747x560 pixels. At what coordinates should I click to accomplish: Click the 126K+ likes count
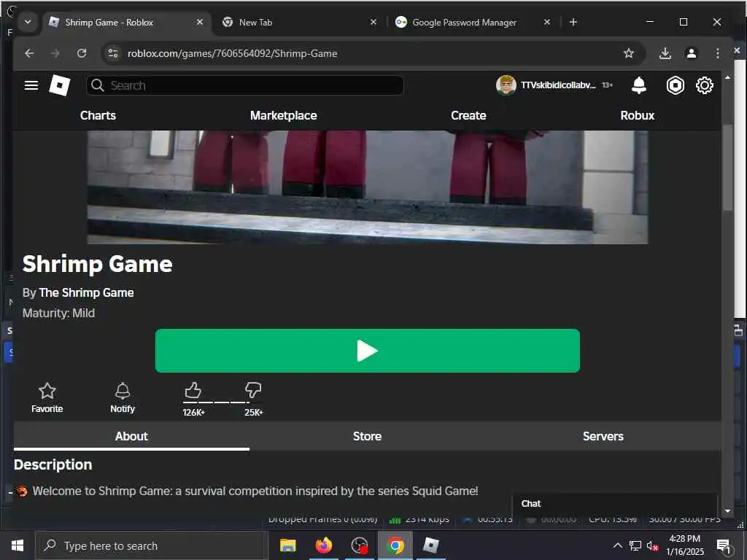pyautogui.click(x=193, y=413)
